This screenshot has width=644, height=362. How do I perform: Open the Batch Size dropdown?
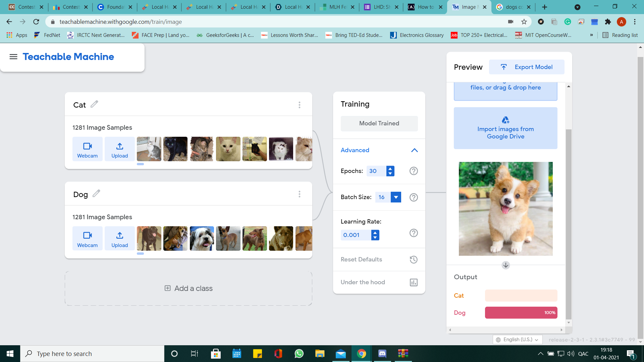pos(396,197)
